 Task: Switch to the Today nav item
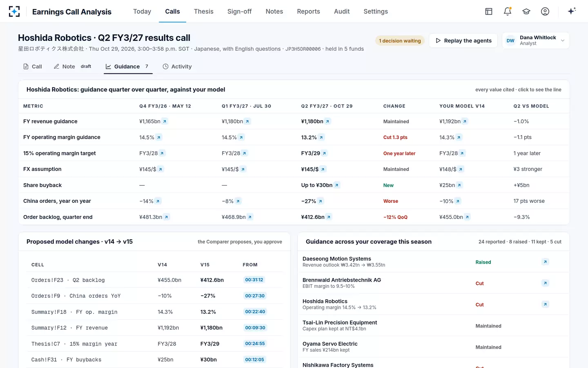142,11
